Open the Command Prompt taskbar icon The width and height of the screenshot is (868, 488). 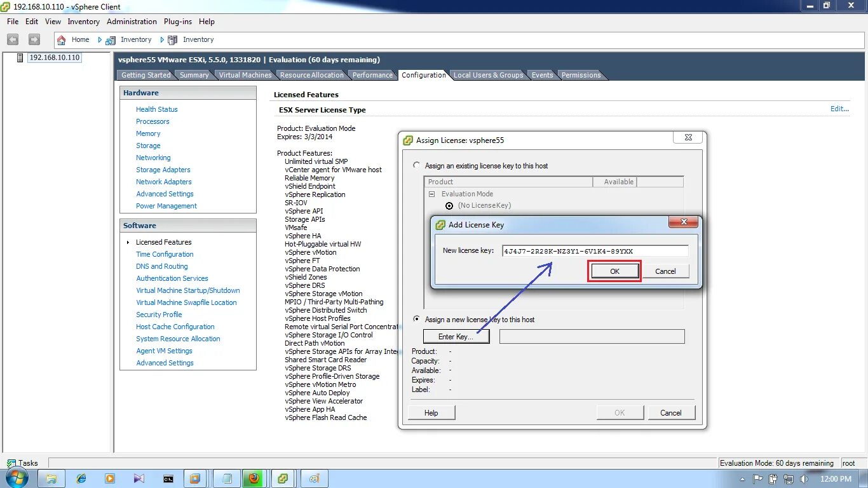[168, 478]
